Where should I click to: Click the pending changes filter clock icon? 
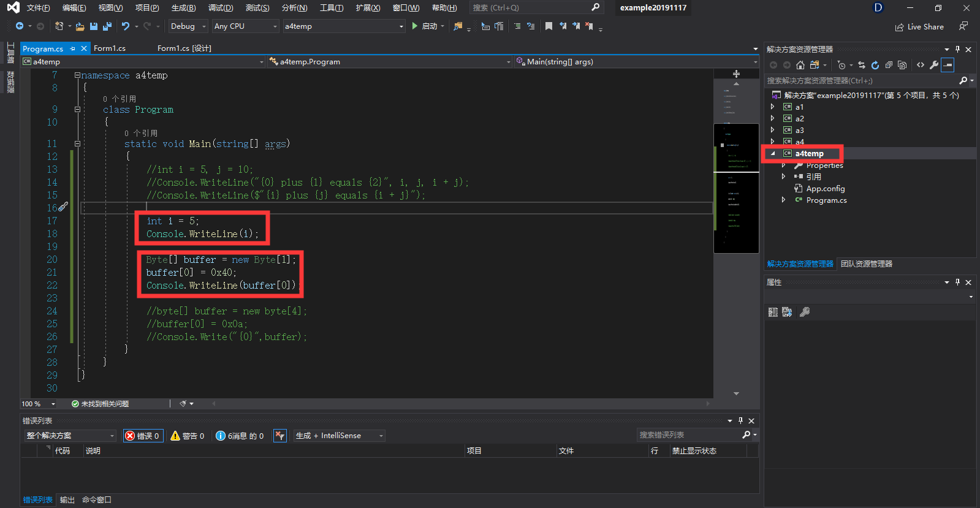click(841, 65)
